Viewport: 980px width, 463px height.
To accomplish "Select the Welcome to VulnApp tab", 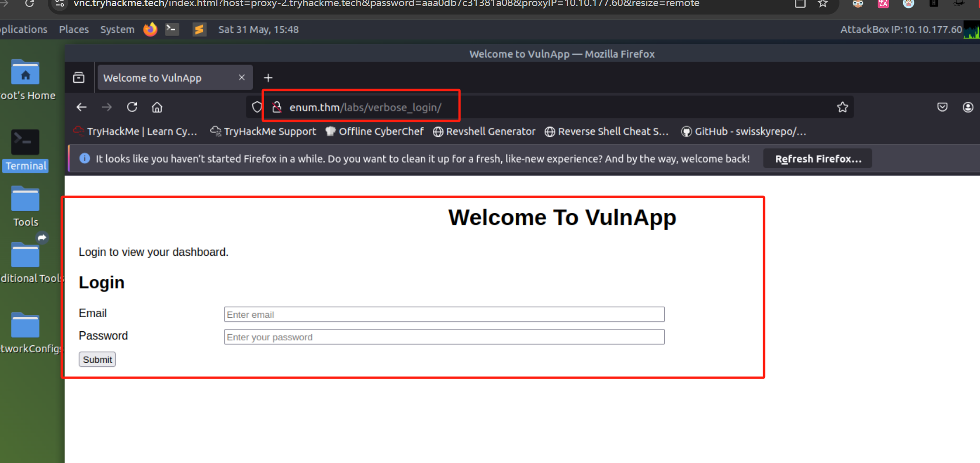I will 174,78.
